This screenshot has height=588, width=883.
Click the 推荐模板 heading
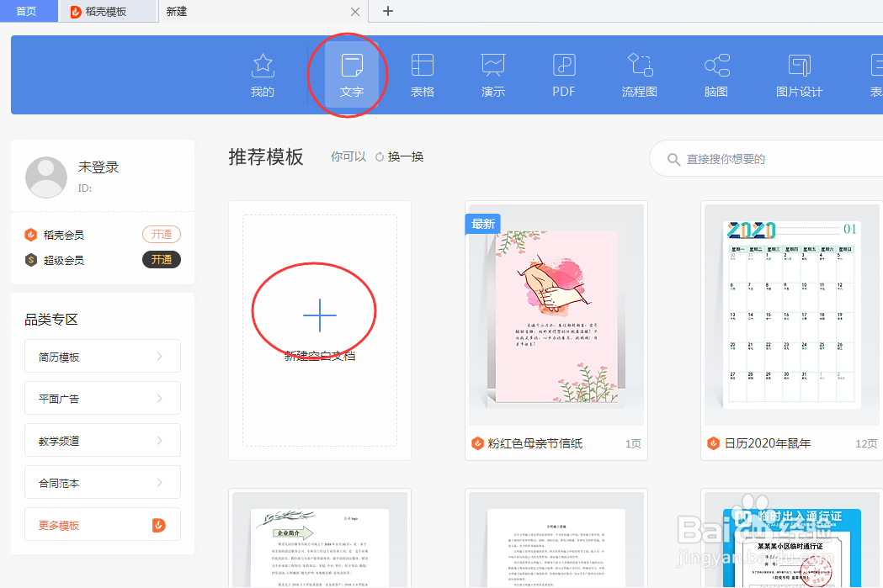[x=266, y=157]
